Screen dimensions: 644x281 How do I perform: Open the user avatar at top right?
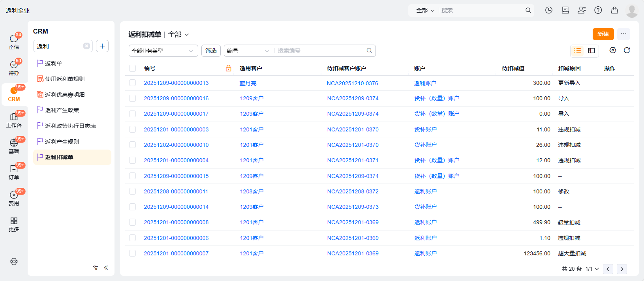pyautogui.click(x=632, y=11)
